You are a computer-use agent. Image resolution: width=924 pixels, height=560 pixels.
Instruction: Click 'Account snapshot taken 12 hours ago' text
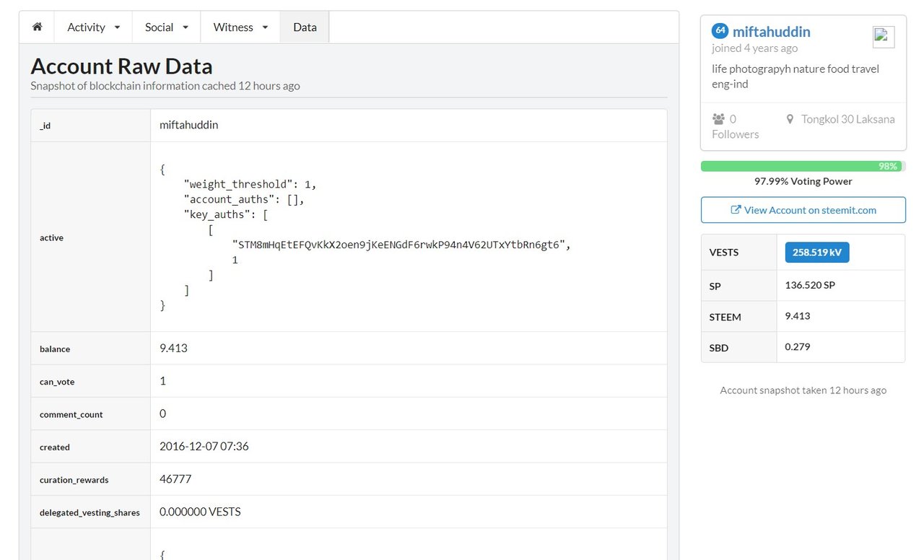coord(803,390)
